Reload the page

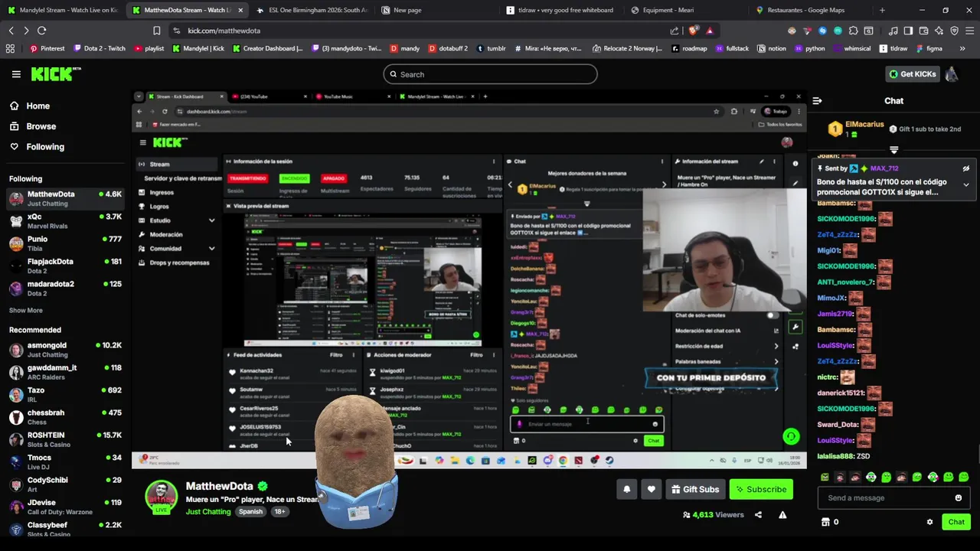pos(41,31)
